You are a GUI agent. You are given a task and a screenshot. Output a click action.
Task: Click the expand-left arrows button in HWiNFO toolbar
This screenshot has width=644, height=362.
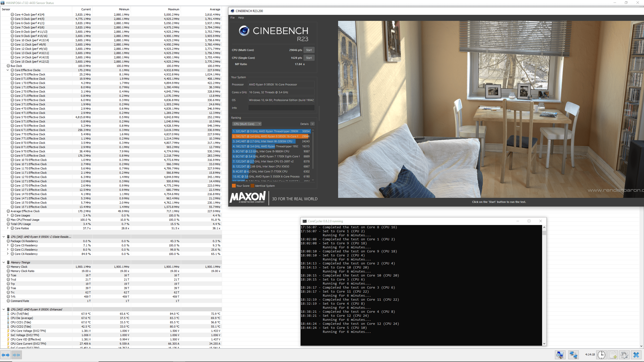(6, 355)
